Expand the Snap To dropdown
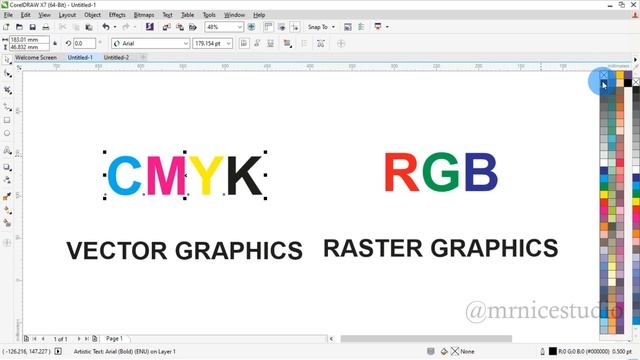640x360 pixels. [333, 27]
